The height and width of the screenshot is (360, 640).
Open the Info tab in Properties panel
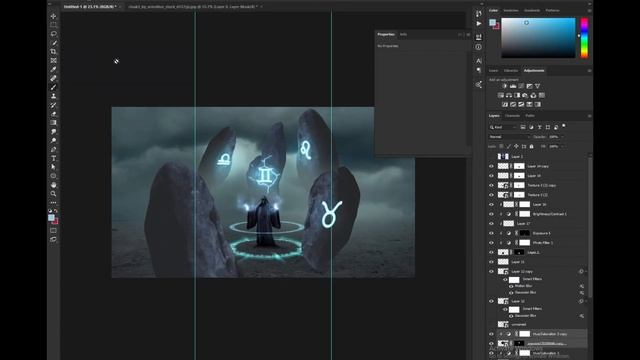[403, 34]
